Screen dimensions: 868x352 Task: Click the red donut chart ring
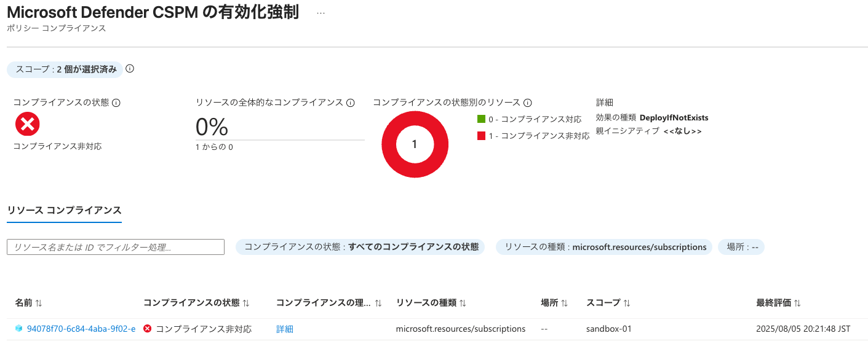[389, 144]
